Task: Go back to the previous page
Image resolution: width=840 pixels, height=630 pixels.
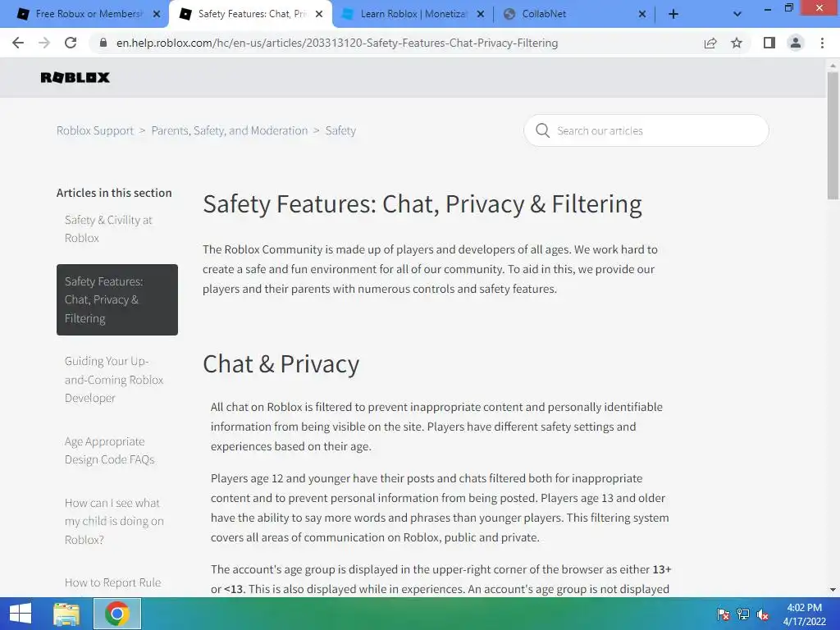Action: 18,43
